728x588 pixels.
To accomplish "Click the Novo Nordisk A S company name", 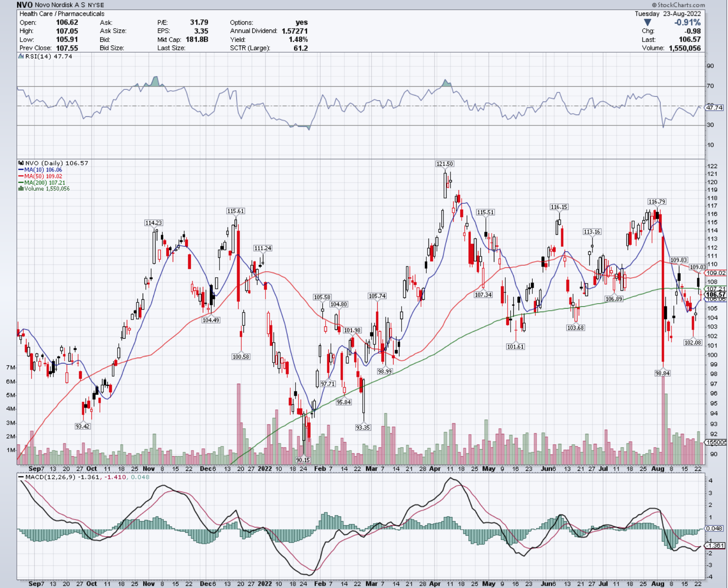I will [x=60, y=5].
